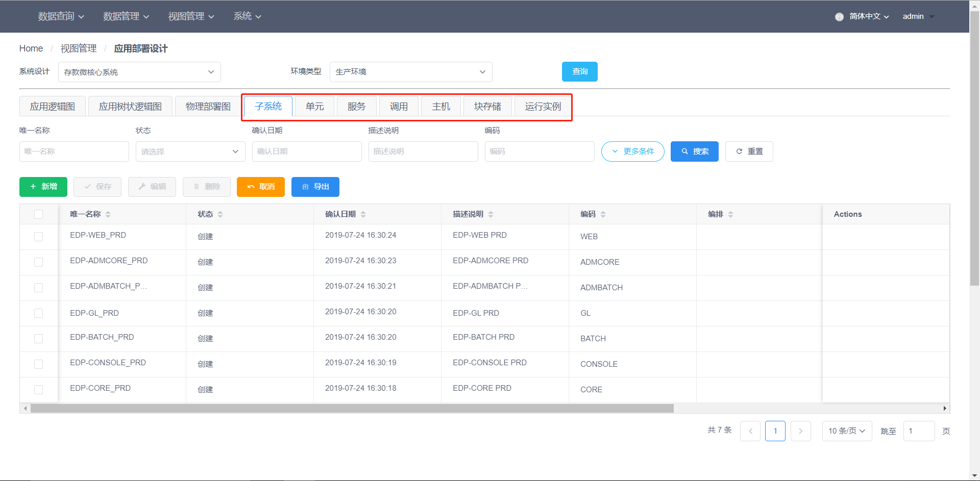Focus the 跳至 page number field

coord(919,431)
